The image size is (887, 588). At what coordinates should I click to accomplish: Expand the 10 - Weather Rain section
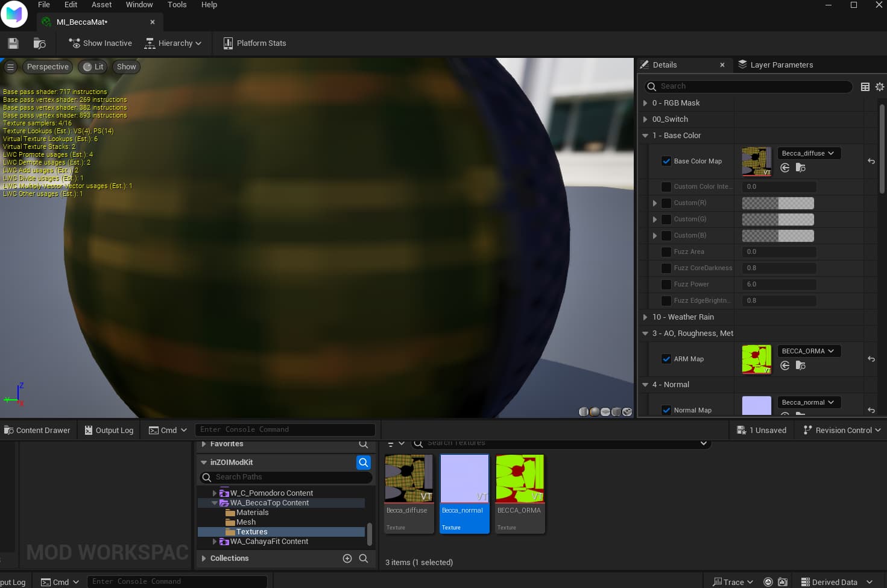coord(645,317)
